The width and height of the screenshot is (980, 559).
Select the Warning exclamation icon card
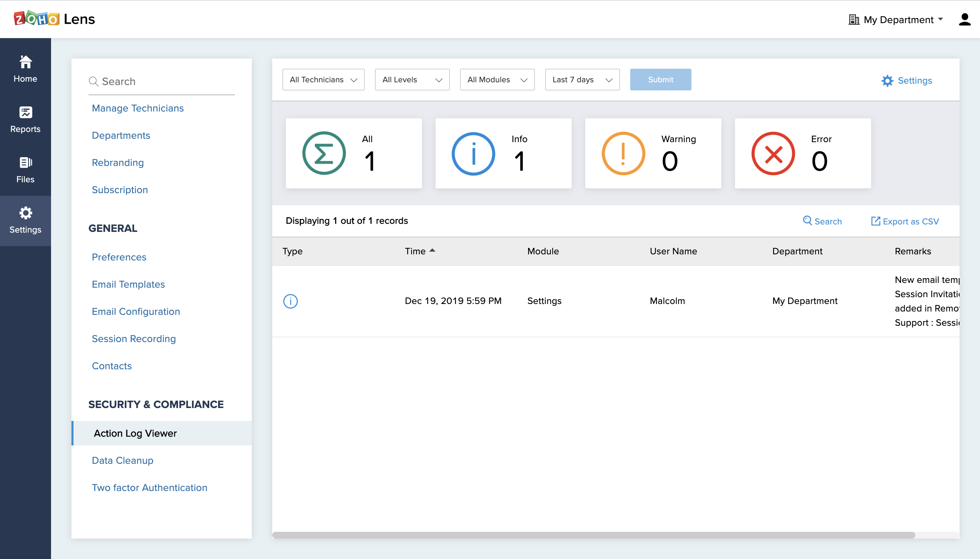[623, 154]
